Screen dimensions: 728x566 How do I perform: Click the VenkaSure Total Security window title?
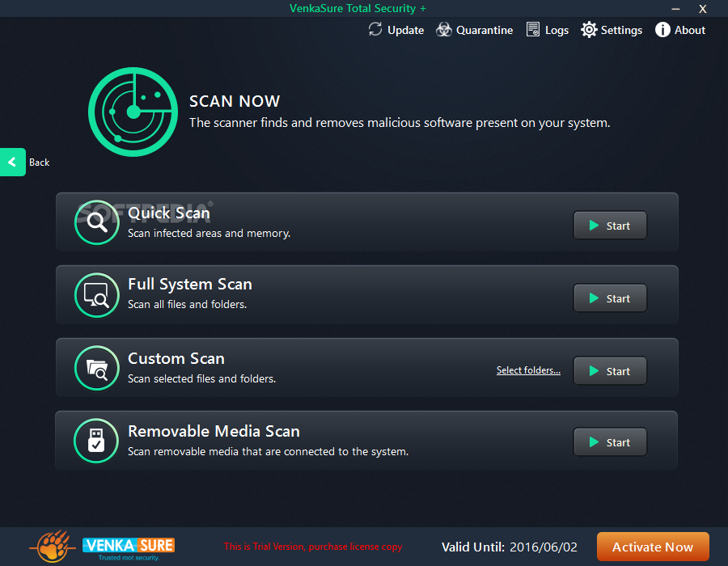[x=358, y=8]
